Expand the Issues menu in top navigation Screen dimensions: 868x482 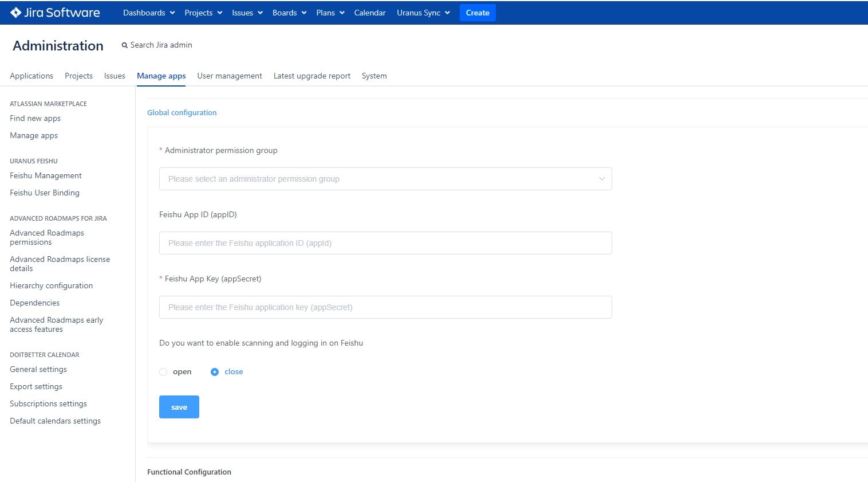point(247,13)
